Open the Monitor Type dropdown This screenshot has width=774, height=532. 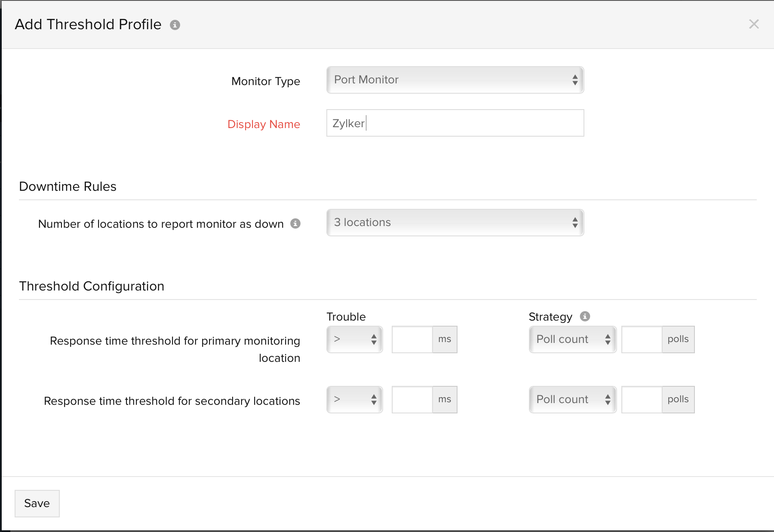click(x=455, y=80)
